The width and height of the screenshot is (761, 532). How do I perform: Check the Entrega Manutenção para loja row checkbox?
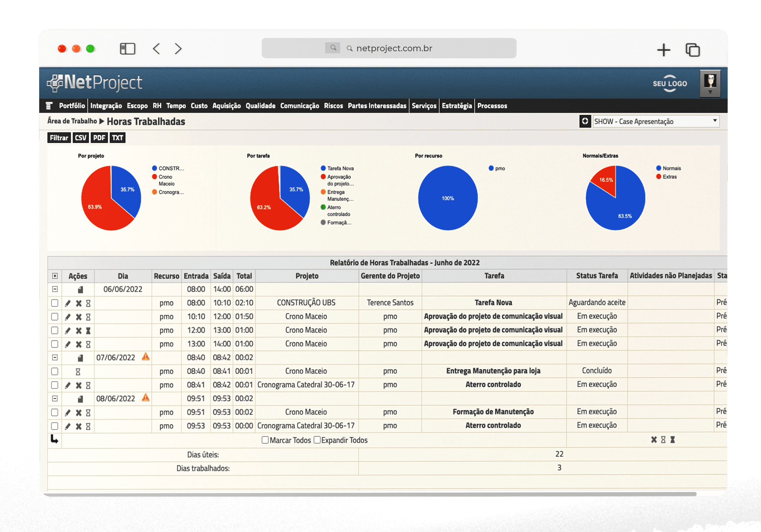click(55, 371)
